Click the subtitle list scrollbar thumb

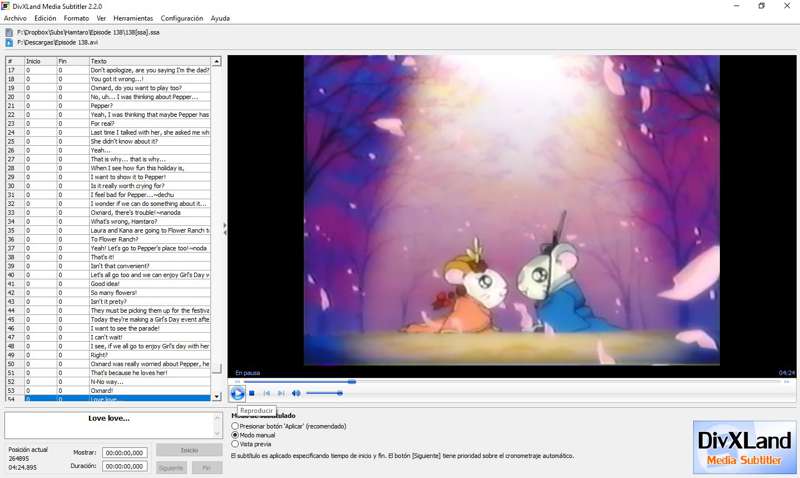pos(217,368)
